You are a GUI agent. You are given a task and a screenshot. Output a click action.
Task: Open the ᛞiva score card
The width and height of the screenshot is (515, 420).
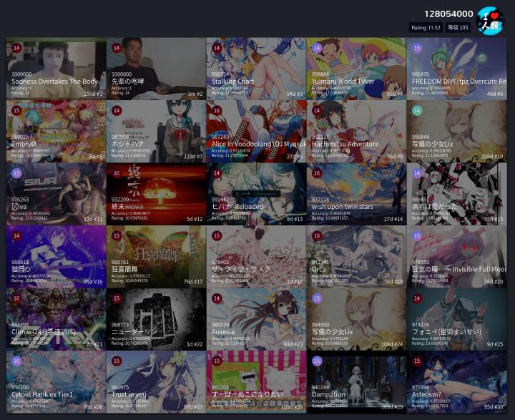[57, 194]
